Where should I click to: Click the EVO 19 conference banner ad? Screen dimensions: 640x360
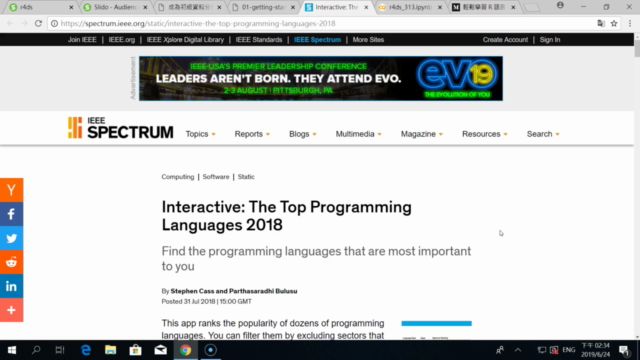click(321, 78)
